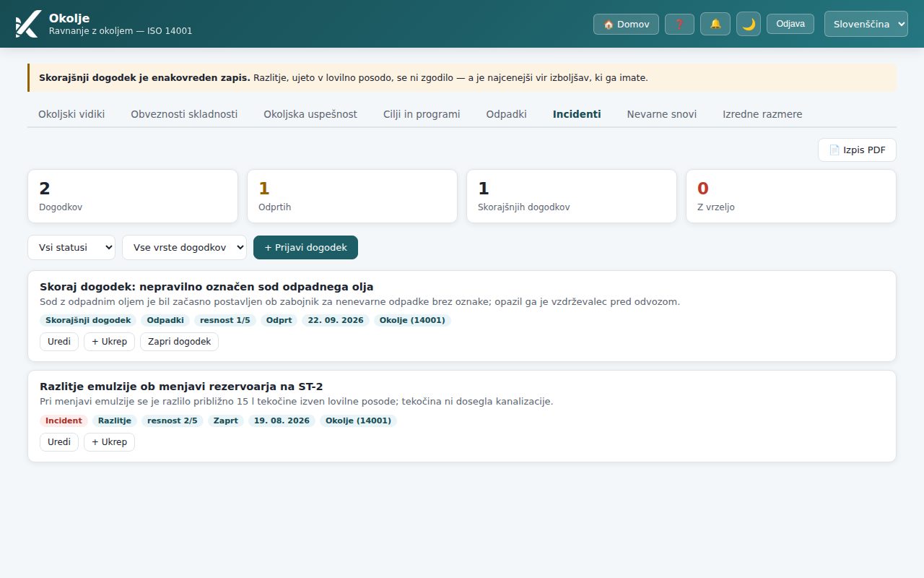Toggle dark mode with the moon icon
The image size is (924, 578).
click(x=749, y=24)
